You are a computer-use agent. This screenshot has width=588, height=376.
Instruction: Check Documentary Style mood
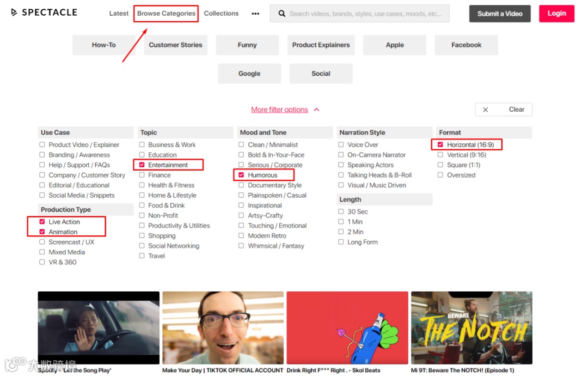(x=241, y=185)
